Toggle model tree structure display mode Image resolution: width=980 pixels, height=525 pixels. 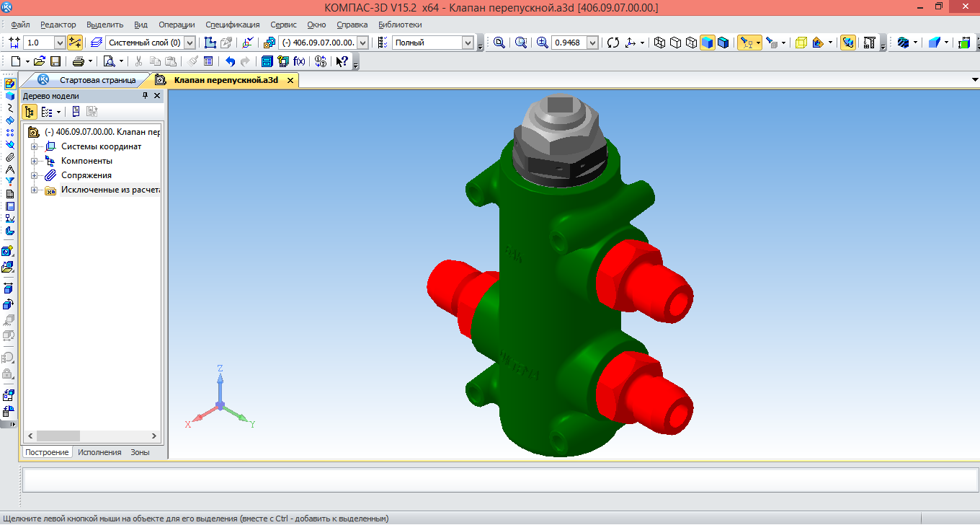(x=30, y=112)
